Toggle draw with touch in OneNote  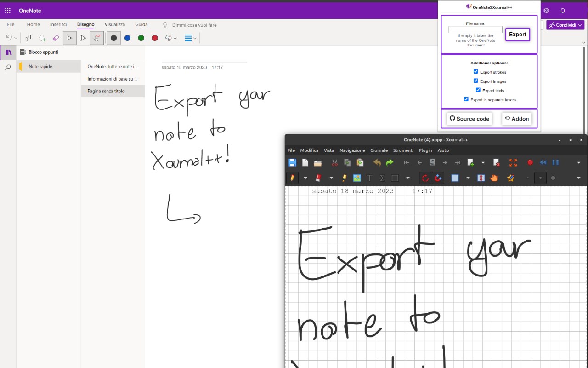(96, 38)
